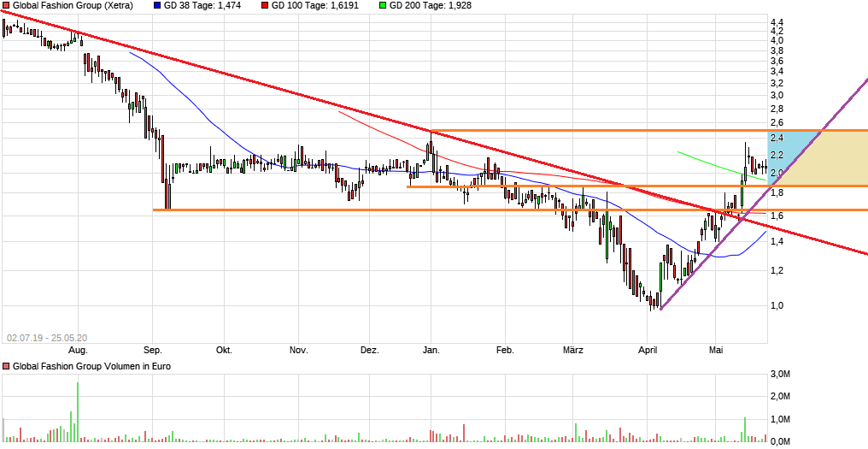Click the blue GD 38 Tage legend swatch
868x449 pixels.
coord(157,5)
